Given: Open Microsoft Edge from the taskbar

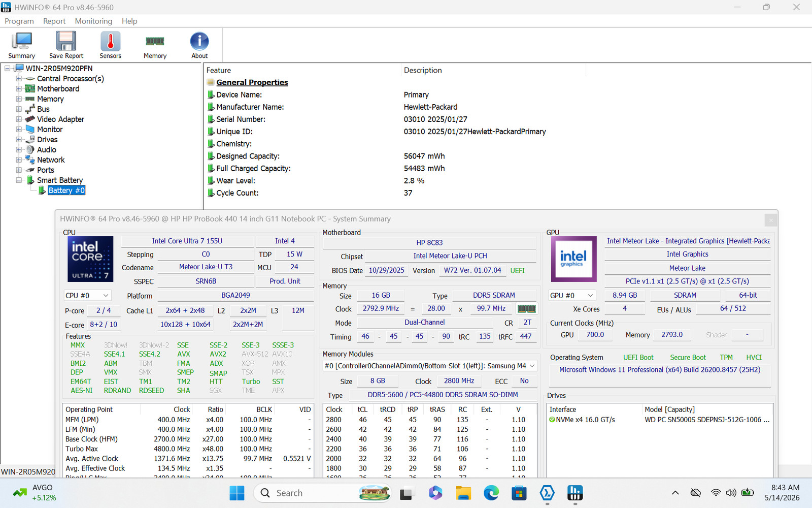Looking at the screenshot, I should click(491, 493).
